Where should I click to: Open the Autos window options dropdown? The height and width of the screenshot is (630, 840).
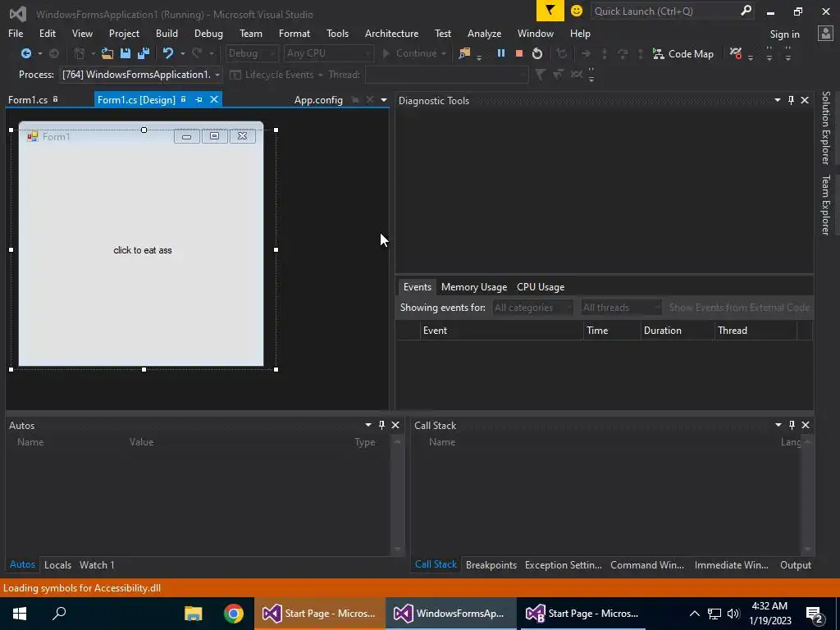tap(368, 425)
